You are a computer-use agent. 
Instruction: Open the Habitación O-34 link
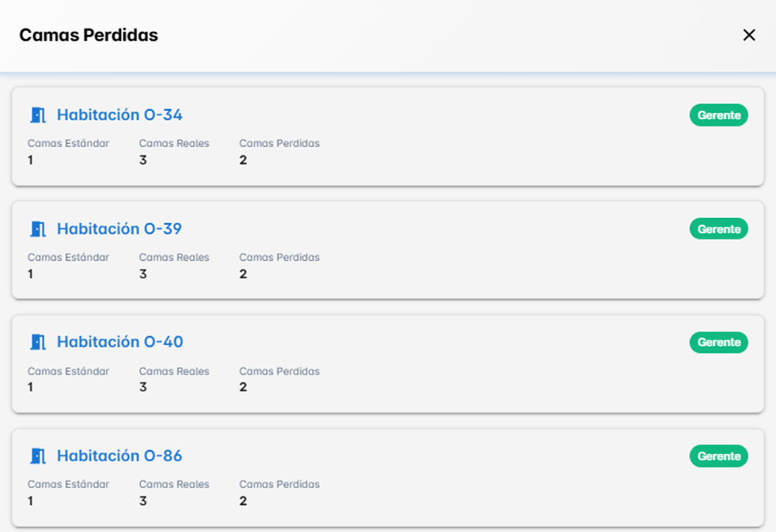(x=119, y=115)
